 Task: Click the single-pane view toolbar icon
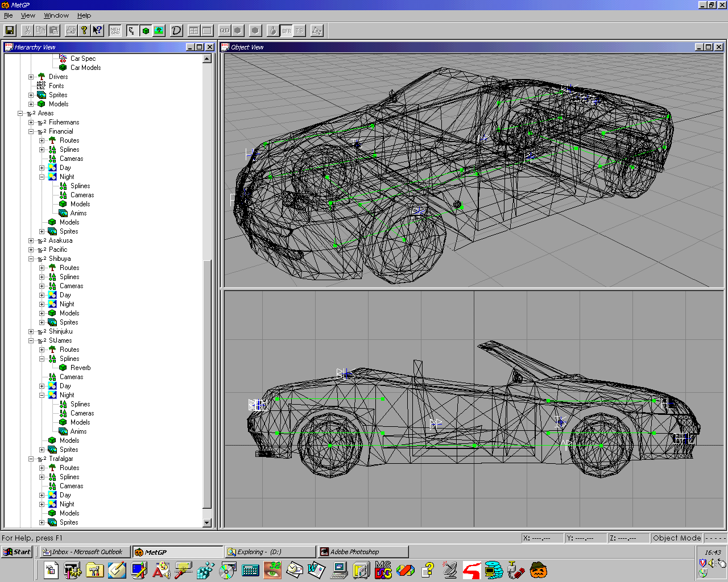207,31
